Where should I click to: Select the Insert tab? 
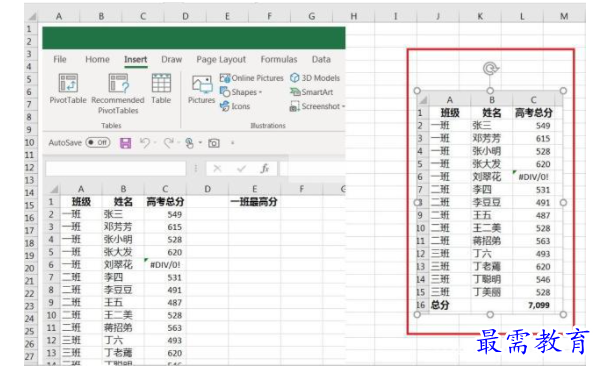click(135, 59)
